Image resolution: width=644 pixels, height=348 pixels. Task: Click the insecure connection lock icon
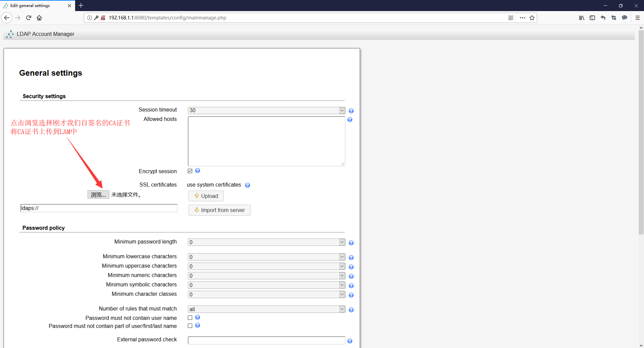coord(103,18)
